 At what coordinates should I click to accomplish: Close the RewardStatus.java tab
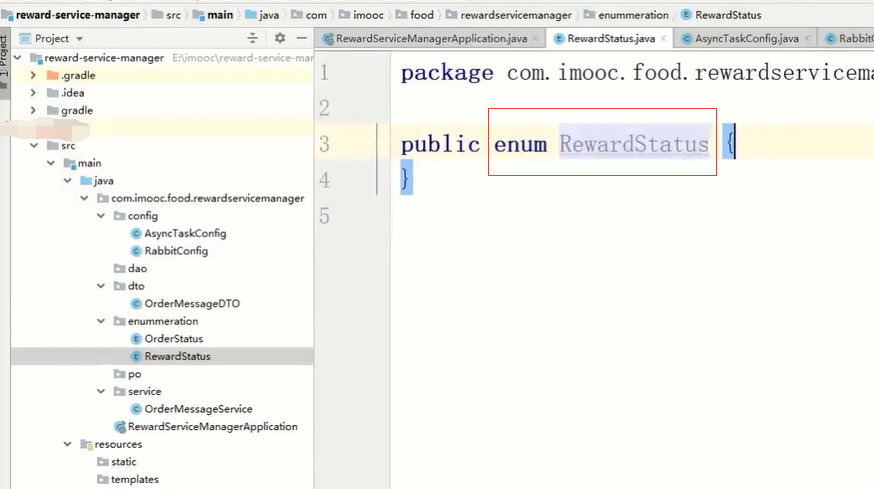pyautogui.click(x=663, y=38)
